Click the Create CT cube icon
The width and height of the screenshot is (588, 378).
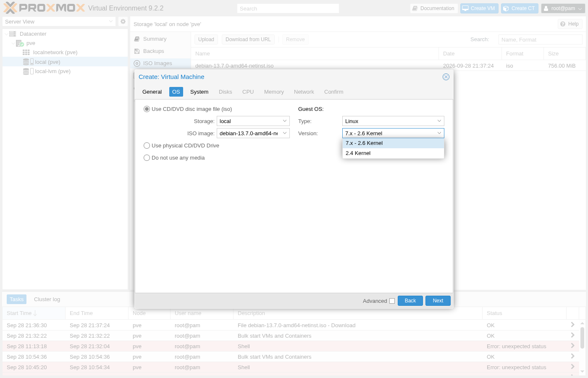[506, 8]
